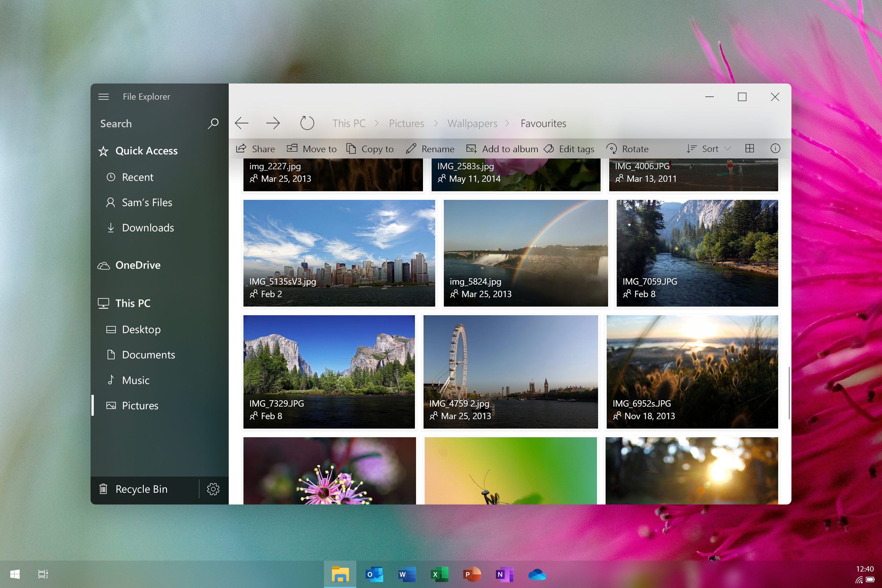Select the pink flower thumbnail in bottom row

tap(330, 471)
